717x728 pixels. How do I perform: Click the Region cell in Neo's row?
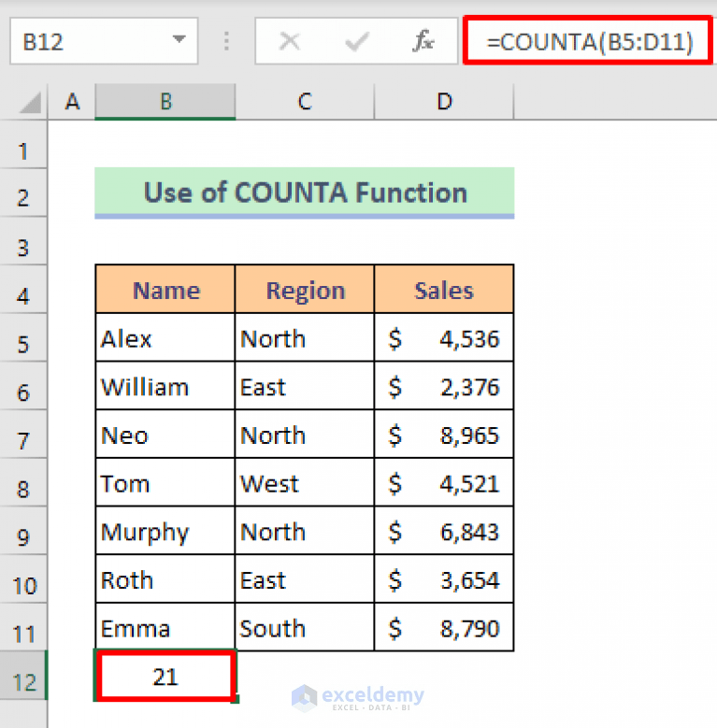(x=305, y=435)
